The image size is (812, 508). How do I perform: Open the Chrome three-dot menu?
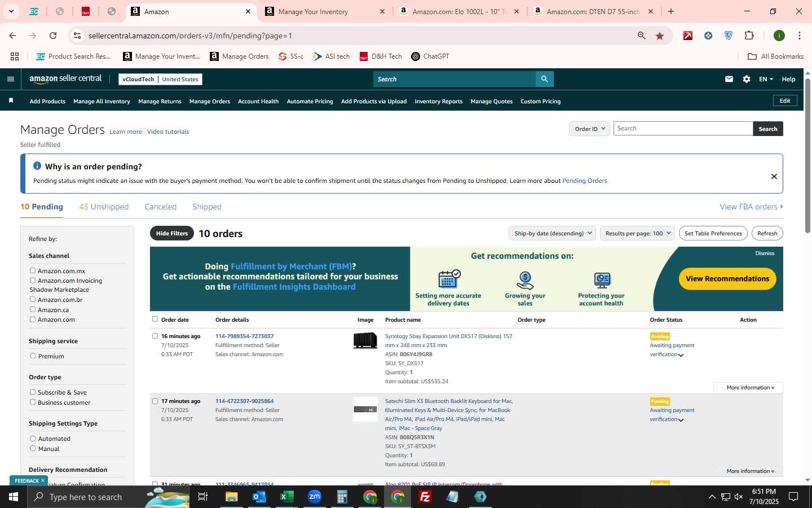pos(799,36)
